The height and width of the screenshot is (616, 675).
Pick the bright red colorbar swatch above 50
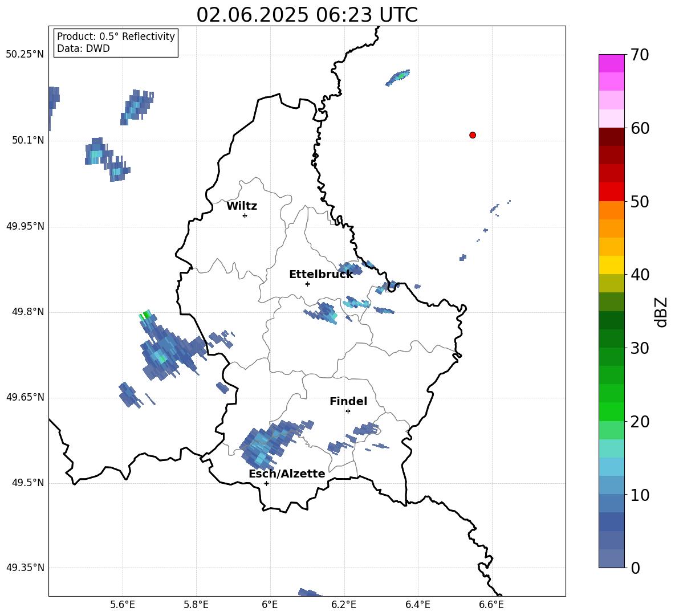611,192
